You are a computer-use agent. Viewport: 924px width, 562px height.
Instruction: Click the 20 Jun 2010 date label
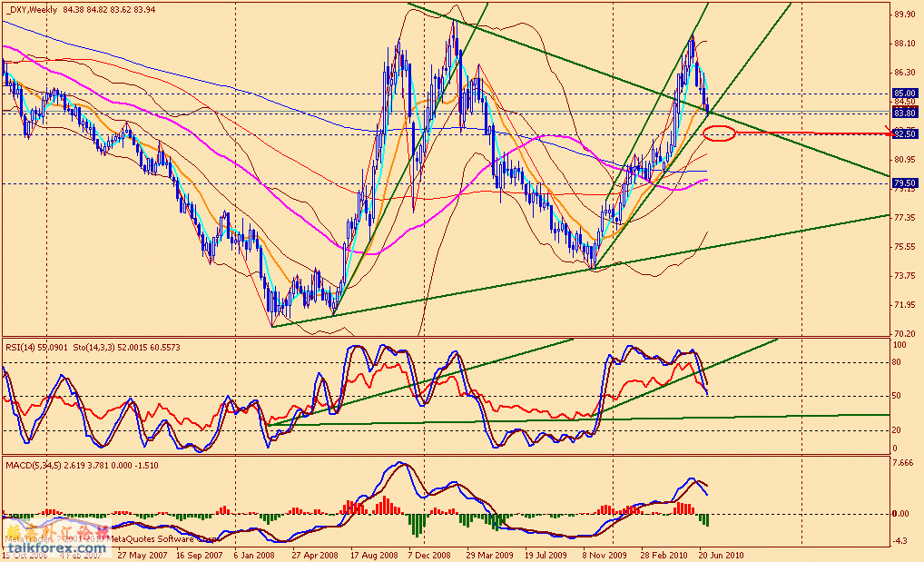coord(721,555)
